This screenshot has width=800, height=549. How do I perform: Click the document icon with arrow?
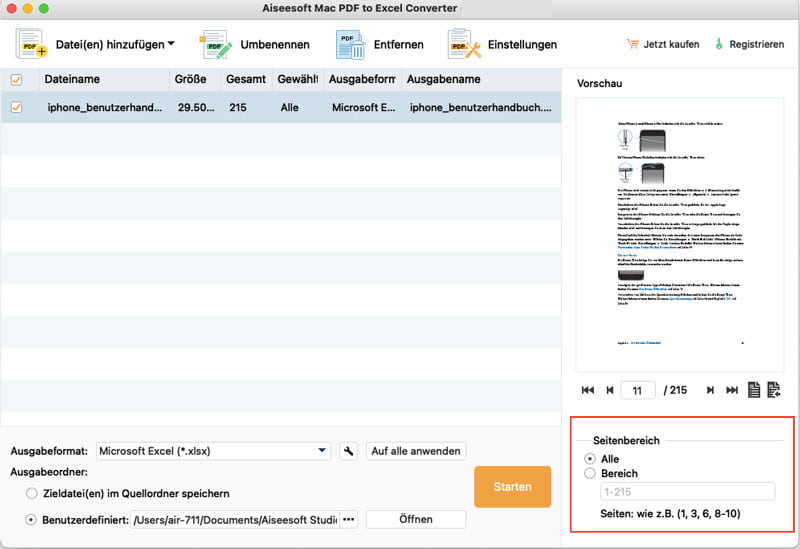774,390
